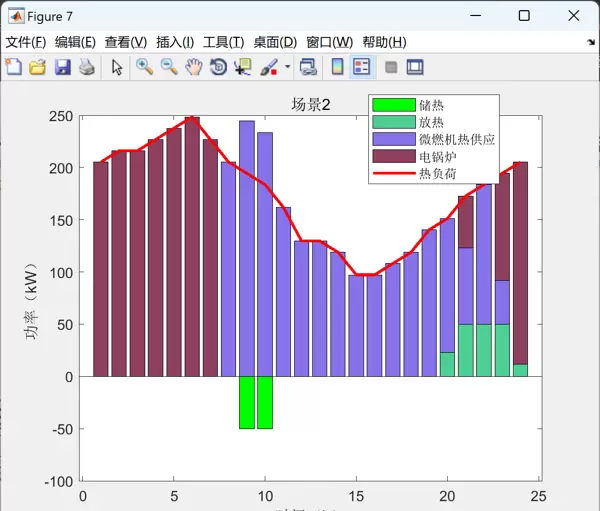Screen dimensions: 600x511
Task: Toggle the Insert Colorbar toolbar button
Action: pos(337,67)
